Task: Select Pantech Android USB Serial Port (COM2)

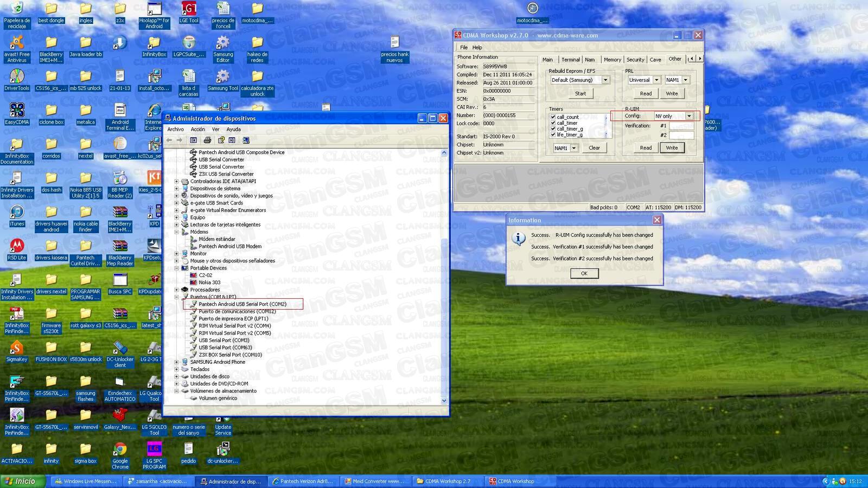Action: tap(242, 304)
